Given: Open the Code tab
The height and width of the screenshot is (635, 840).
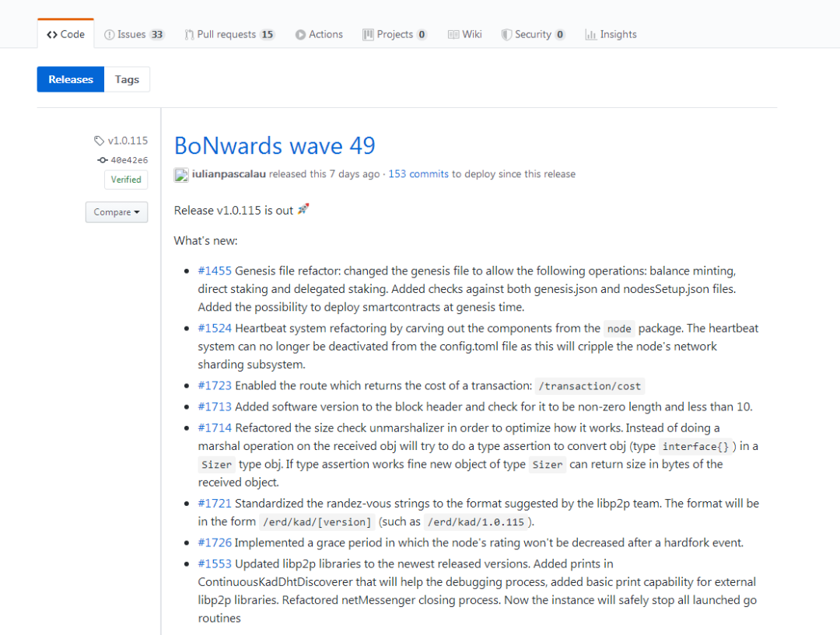Looking at the screenshot, I should [65, 34].
